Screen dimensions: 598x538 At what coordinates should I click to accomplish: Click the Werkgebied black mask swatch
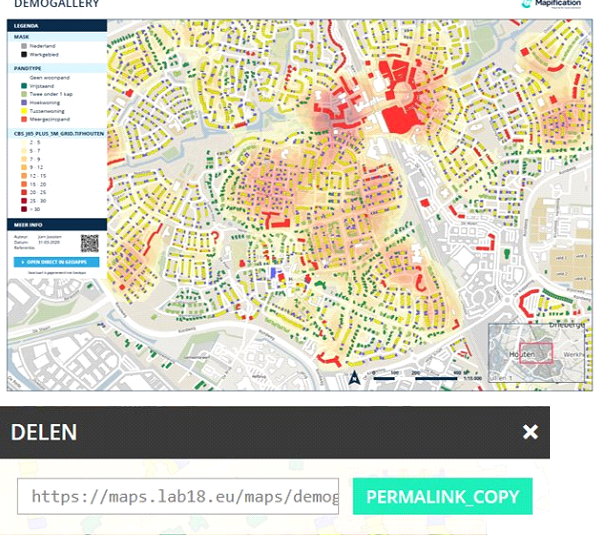(x=24, y=55)
